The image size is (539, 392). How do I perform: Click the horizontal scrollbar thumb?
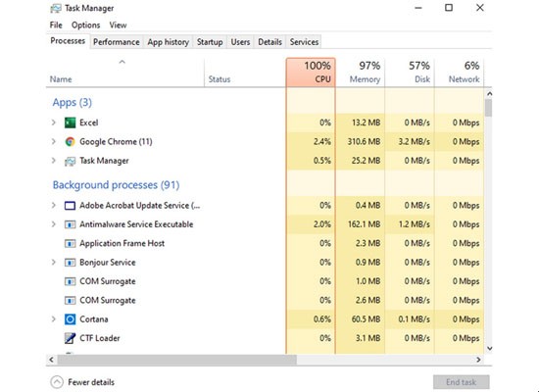tap(176, 360)
